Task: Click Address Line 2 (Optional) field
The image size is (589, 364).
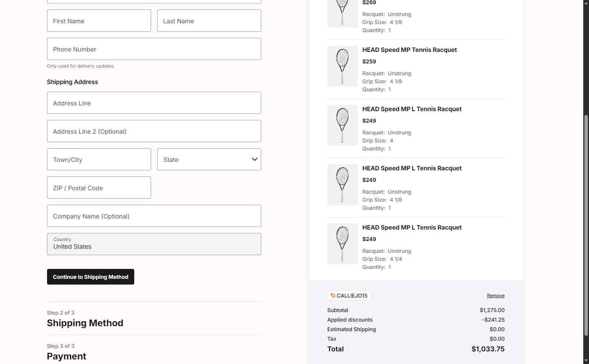Action: (x=154, y=131)
